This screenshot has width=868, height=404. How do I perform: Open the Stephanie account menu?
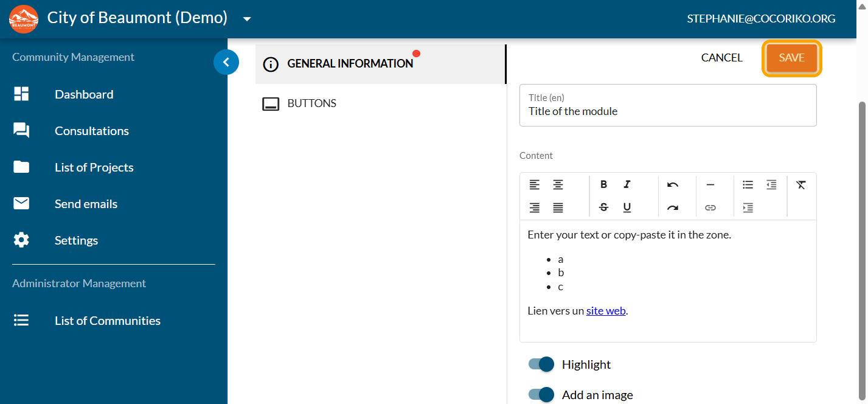coord(761,19)
